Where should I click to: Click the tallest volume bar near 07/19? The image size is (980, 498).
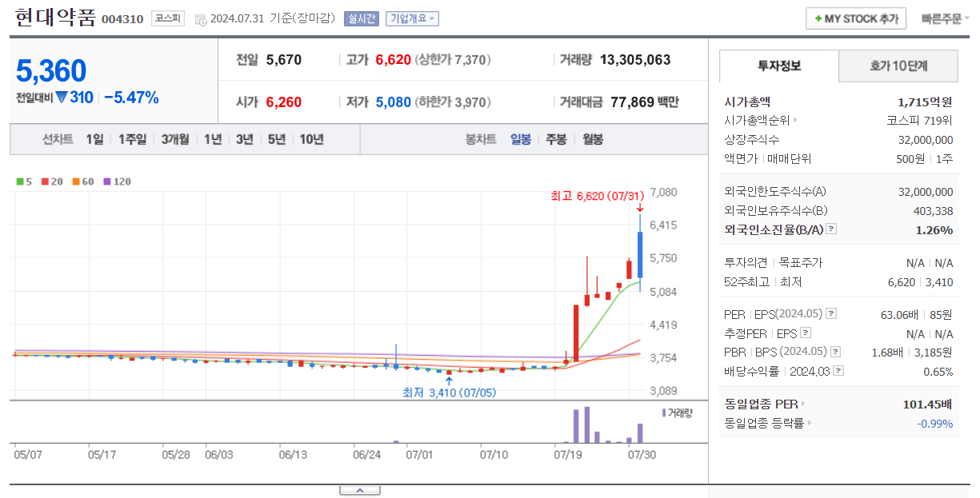(586, 425)
